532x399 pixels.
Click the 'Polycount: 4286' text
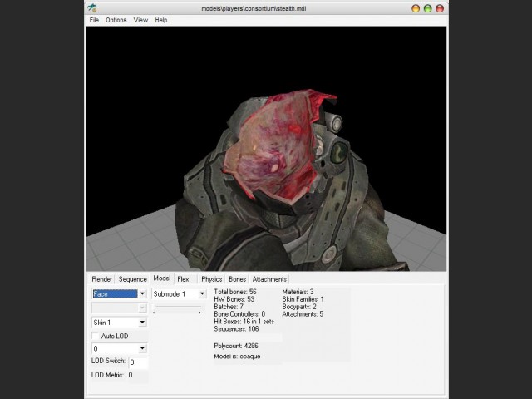(x=236, y=346)
